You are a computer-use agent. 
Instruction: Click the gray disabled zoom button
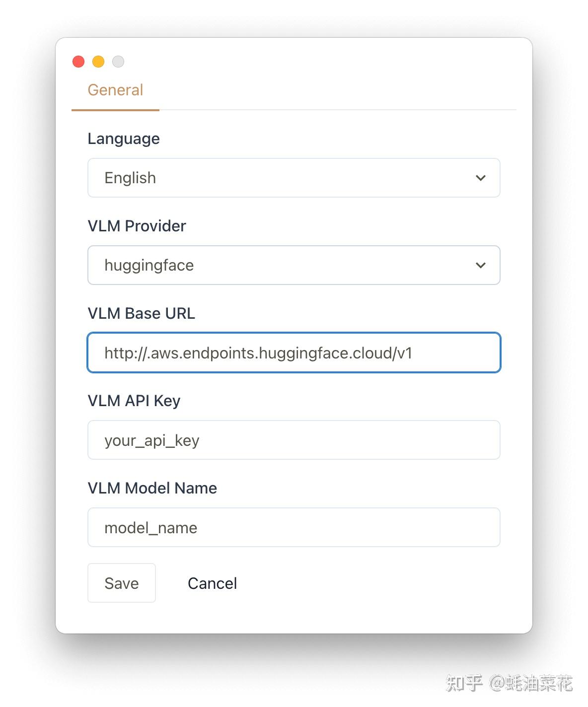point(118,62)
